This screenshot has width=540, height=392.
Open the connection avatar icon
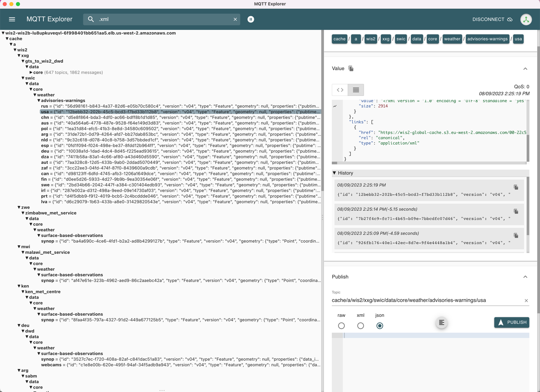point(526,19)
